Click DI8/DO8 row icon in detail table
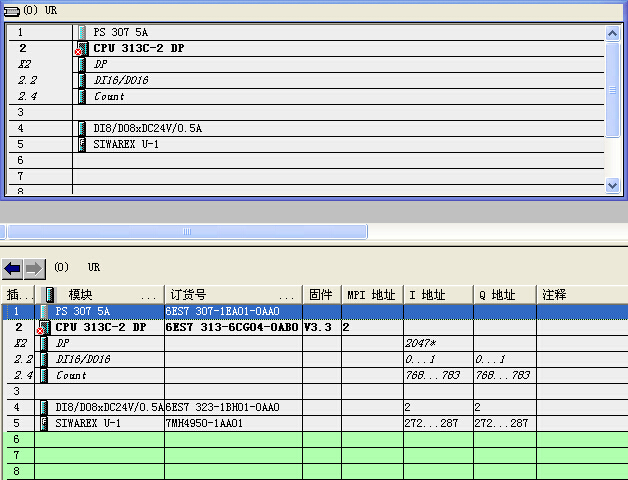This screenshot has height=480, width=628. tap(44, 407)
